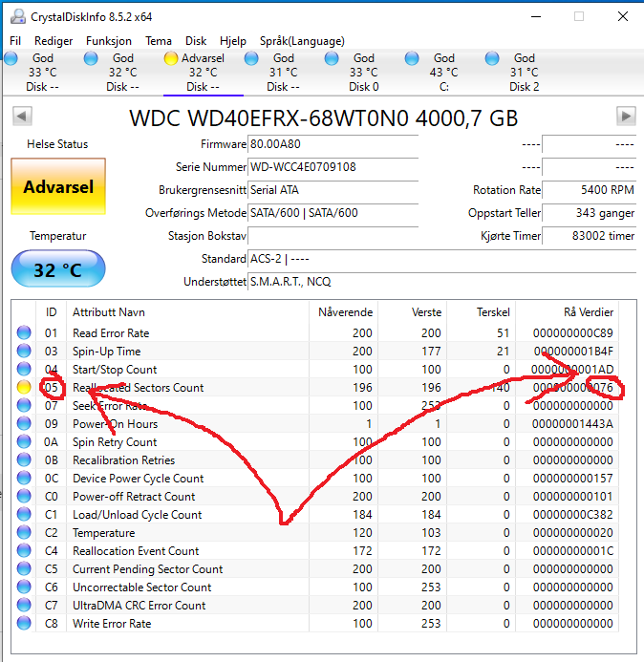Click status orb for Uncorrectable Sector Count

click(24, 587)
